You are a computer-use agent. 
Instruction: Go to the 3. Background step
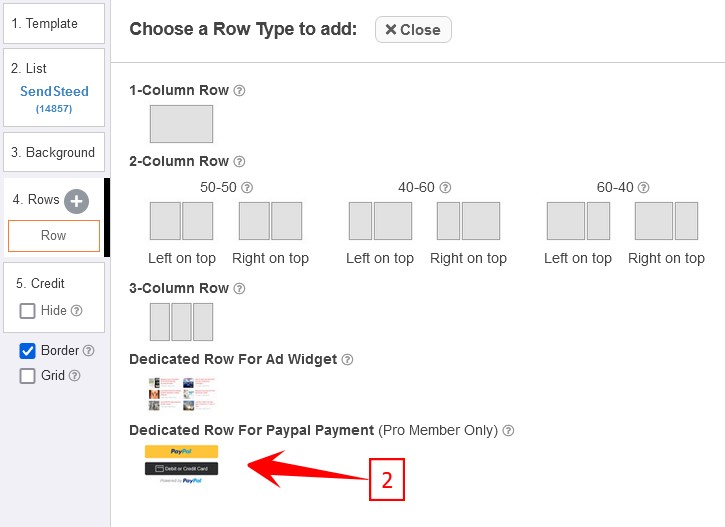(54, 152)
